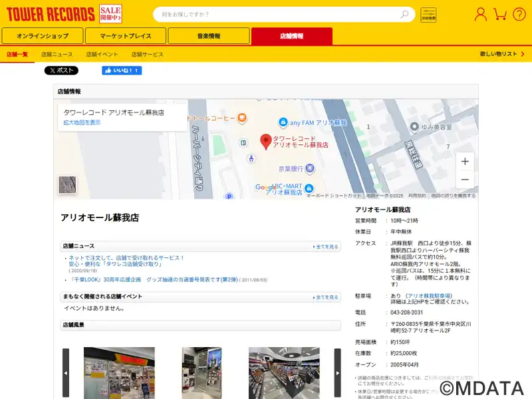
Task: Open the user account icon
Action: coord(480,14)
